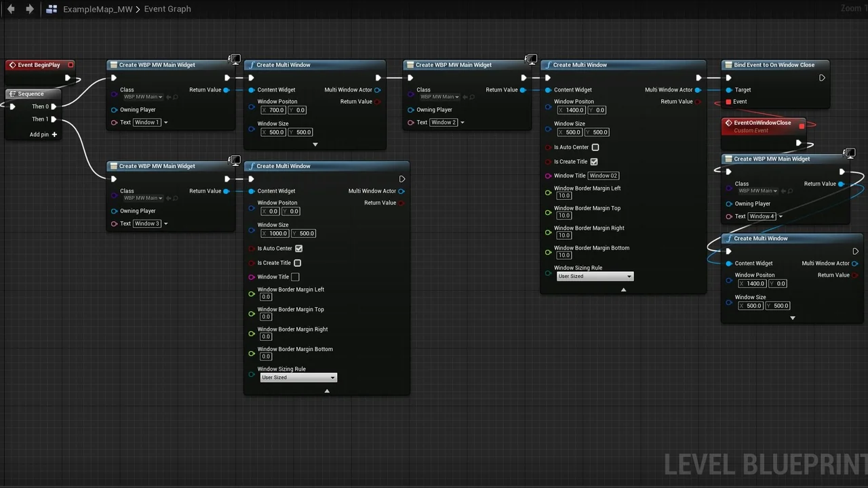This screenshot has width=868, height=488.
Task: Open the Window 2 text dropdown
Action: (462, 122)
